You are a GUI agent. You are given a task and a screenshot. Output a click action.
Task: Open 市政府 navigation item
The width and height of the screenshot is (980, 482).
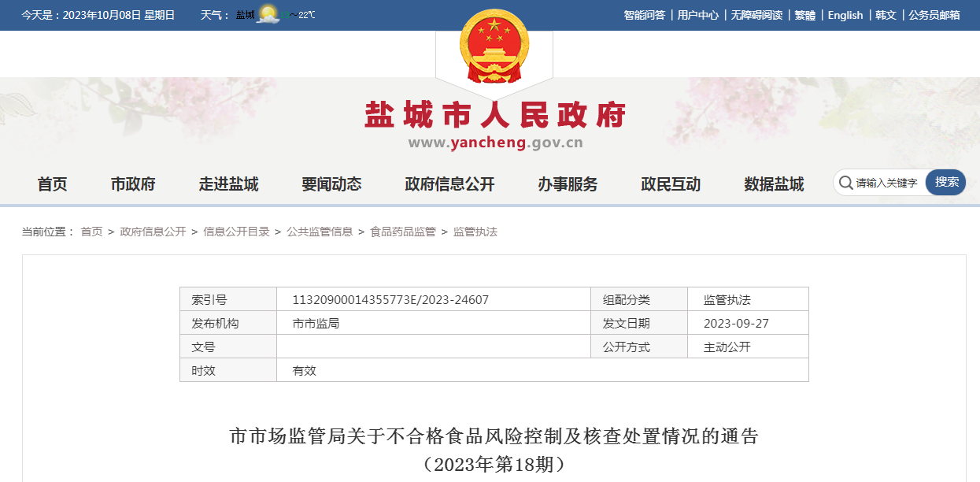pyautogui.click(x=133, y=184)
